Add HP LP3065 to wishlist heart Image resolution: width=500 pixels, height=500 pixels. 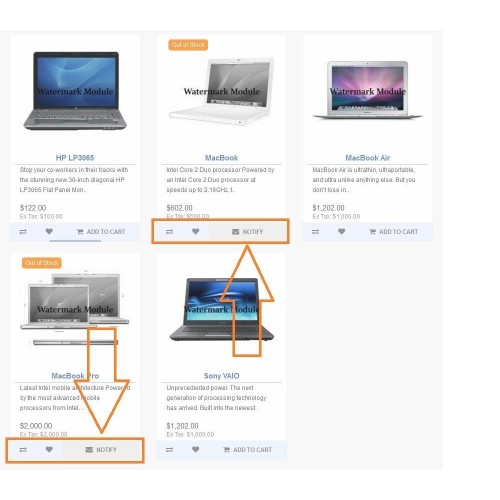point(49,231)
